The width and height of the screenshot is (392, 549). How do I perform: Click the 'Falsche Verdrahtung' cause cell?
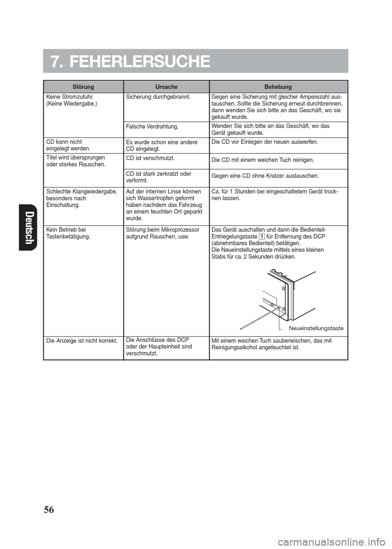click(x=152, y=127)
